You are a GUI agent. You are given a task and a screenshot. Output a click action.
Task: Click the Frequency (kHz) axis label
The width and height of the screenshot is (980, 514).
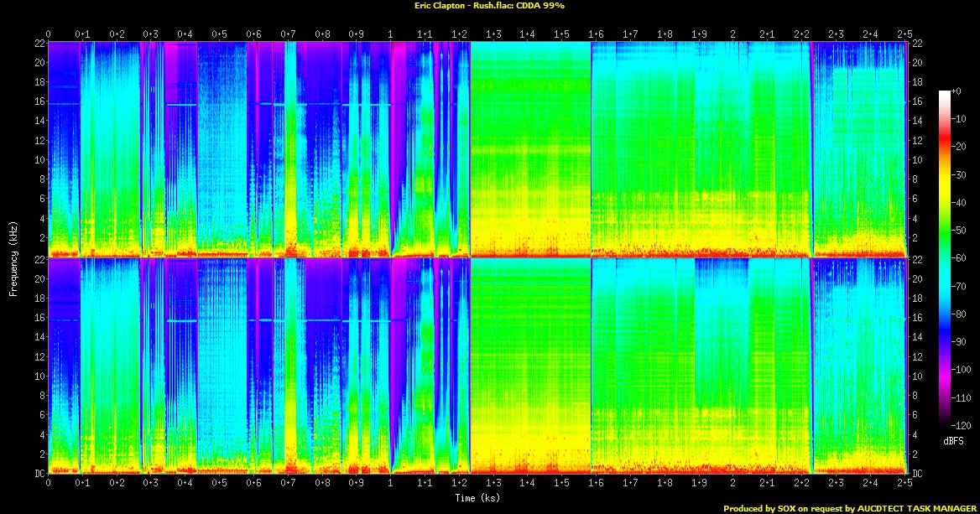coord(13,257)
